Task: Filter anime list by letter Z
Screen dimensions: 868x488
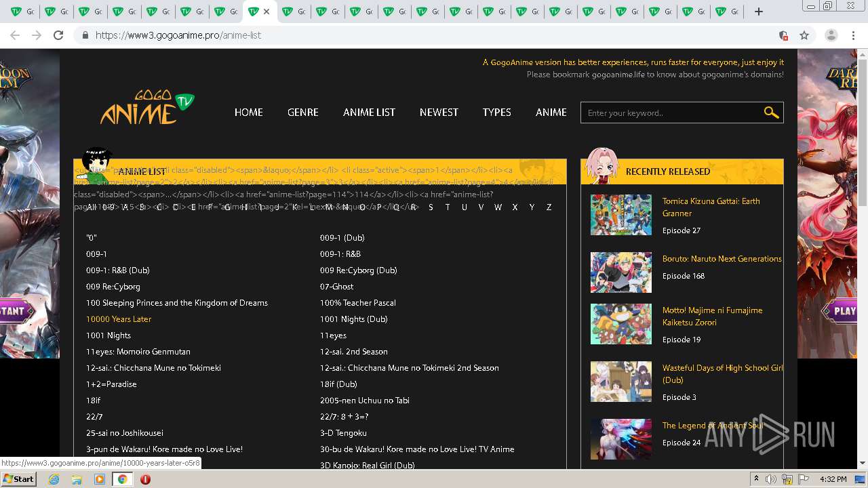Action: coord(549,207)
